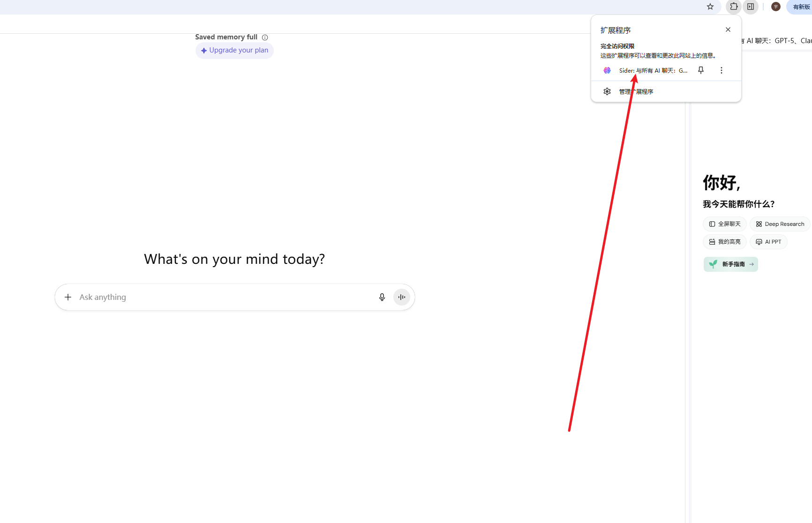The image size is (812, 523).
Task: Pin the Sider extension to toolbar
Action: [x=701, y=70]
